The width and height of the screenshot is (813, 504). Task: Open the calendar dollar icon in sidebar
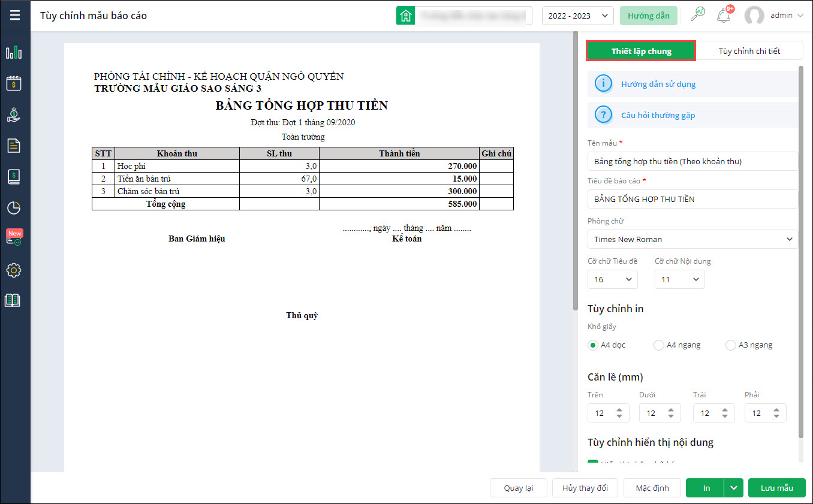[x=14, y=83]
